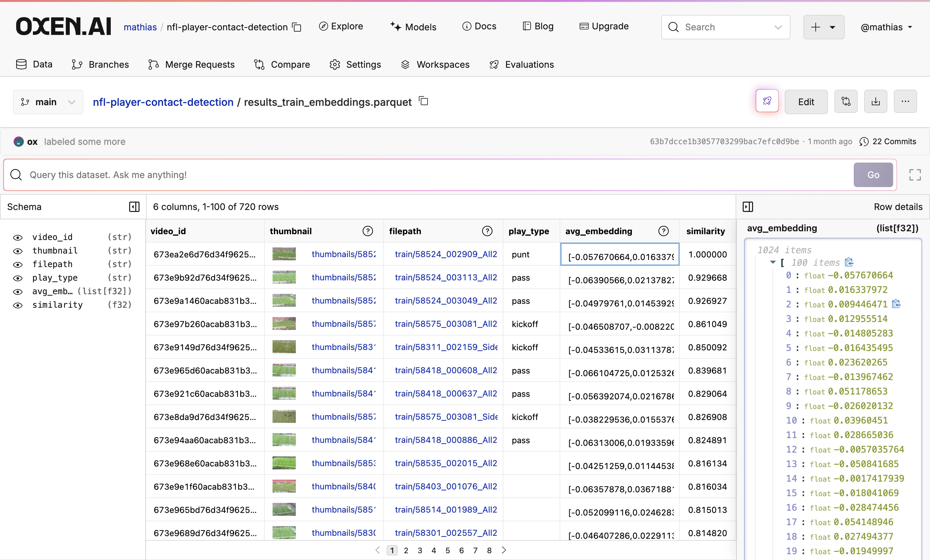Download the parquet file
This screenshot has width=930, height=560.
(x=875, y=101)
